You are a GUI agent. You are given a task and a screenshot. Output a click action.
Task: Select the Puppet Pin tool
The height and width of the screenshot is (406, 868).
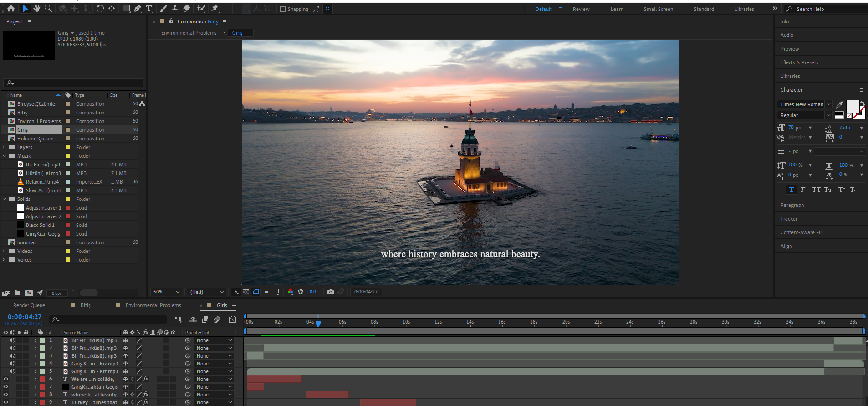(x=215, y=9)
